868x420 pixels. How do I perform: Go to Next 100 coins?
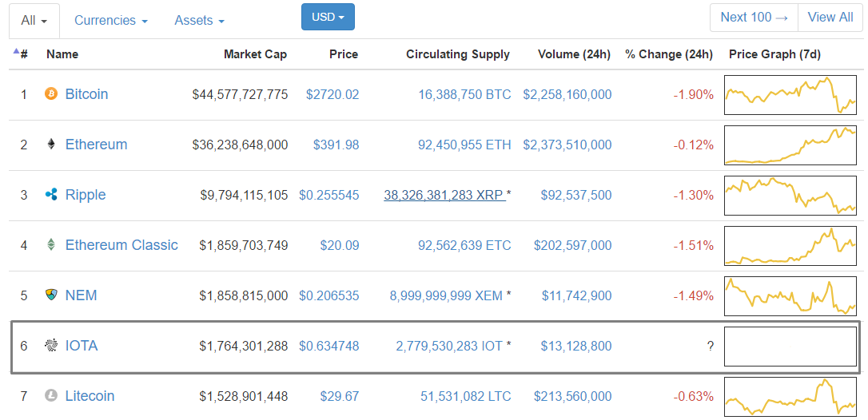click(754, 17)
